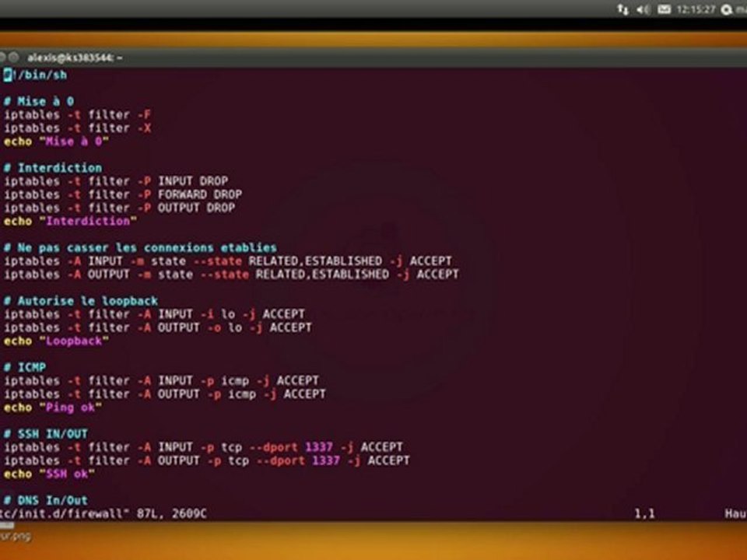Click OUTPUT RELATED,ESTABLISHED ACCEPT rule
Screen dimensions: 747x560
pyautogui.click(x=232, y=275)
